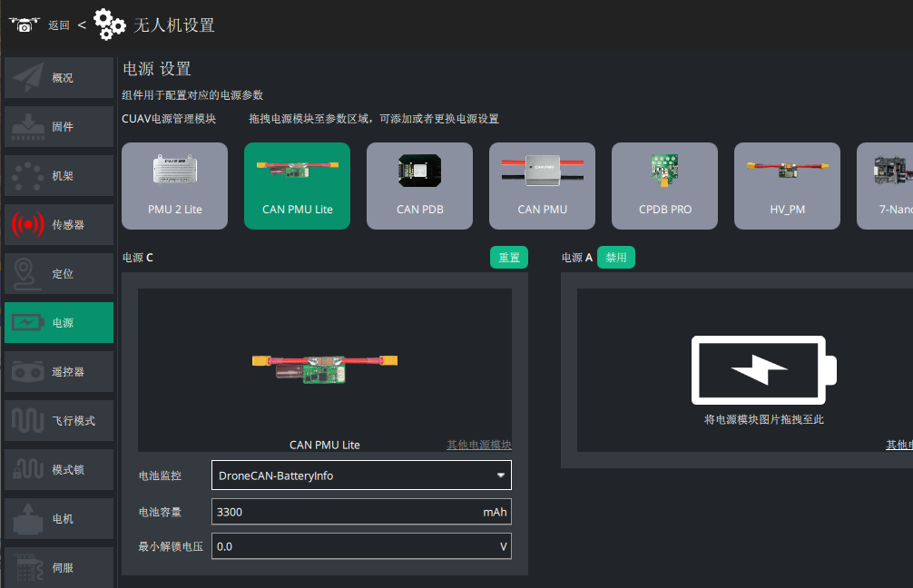Screen dimensions: 913x588
Task: Click the 返回 back label in header
Action: (59, 25)
